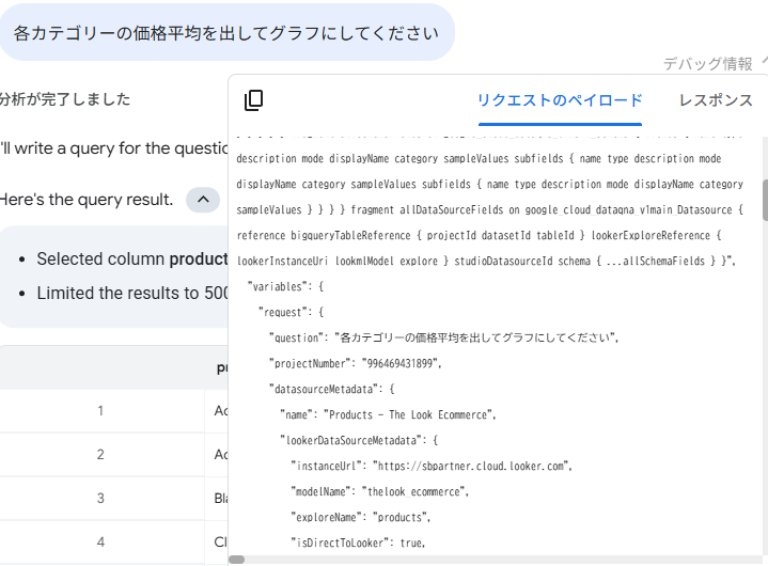Copy the request payload with the copy icon
The image size is (768, 566).
tap(254, 100)
